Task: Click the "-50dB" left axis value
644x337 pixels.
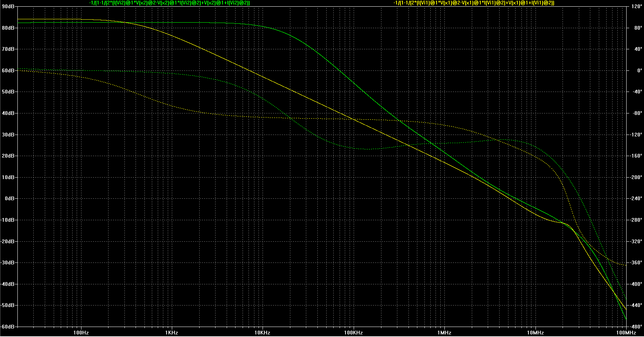Action: pyautogui.click(x=7, y=305)
